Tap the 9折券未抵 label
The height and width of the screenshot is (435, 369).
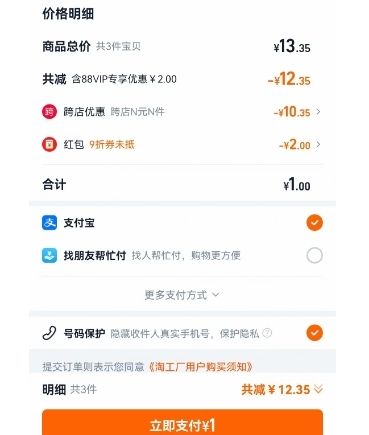pyautogui.click(x=112, y=145)
